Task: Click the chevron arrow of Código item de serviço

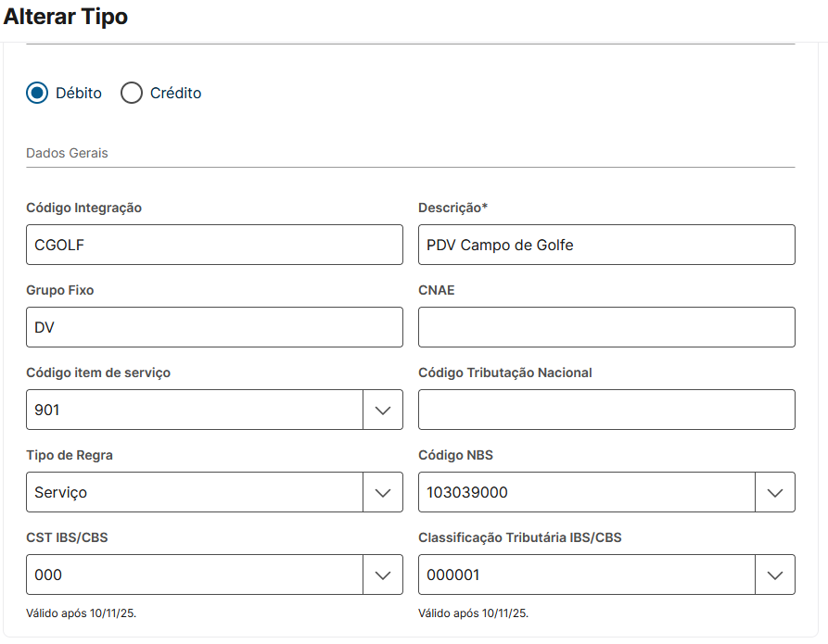Action: (383, 410)
